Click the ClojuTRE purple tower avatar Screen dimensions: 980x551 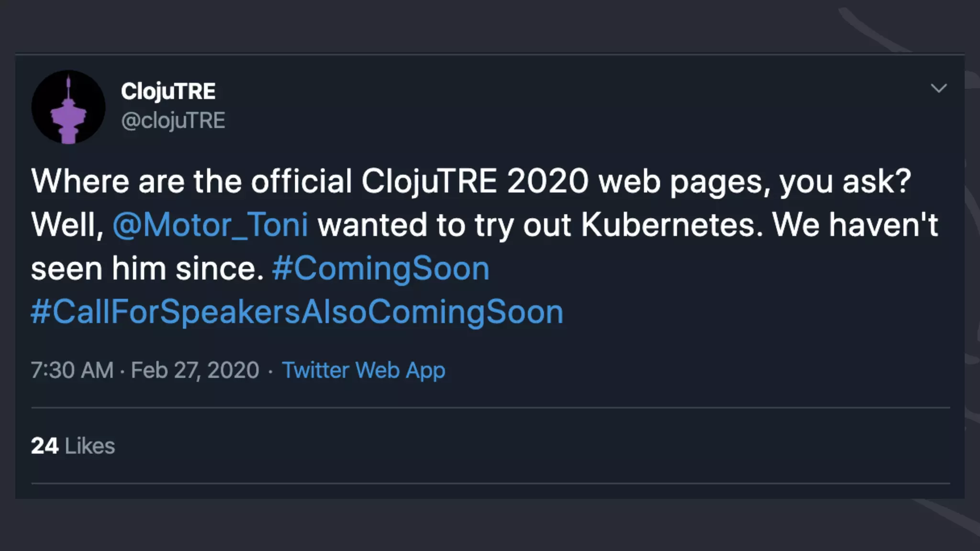pos(68,107)
